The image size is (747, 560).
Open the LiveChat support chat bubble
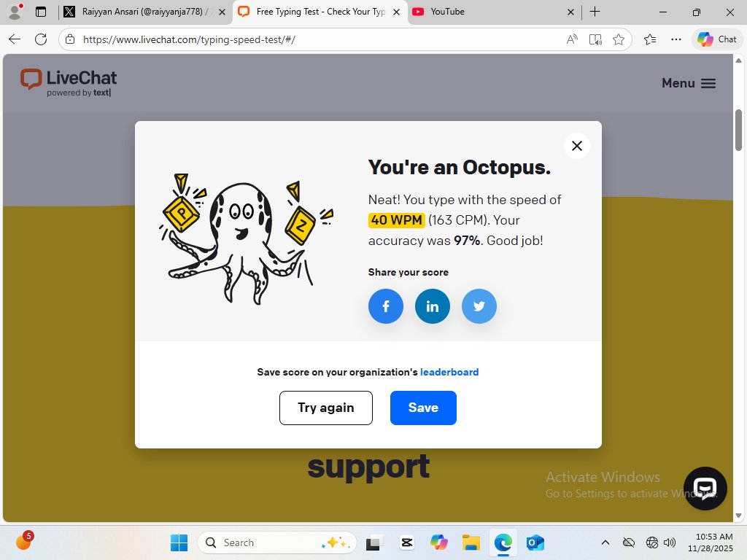point(705,489)
